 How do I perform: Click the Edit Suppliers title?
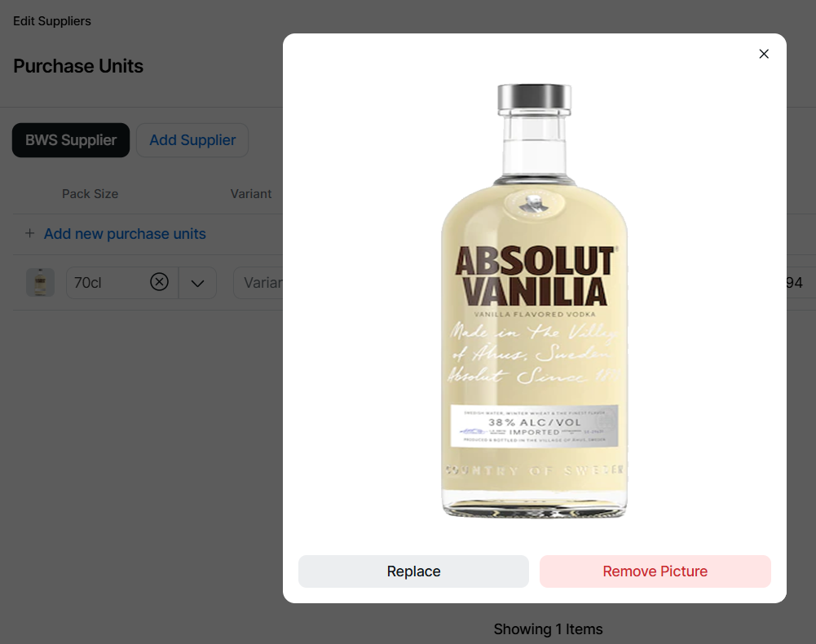52,21
